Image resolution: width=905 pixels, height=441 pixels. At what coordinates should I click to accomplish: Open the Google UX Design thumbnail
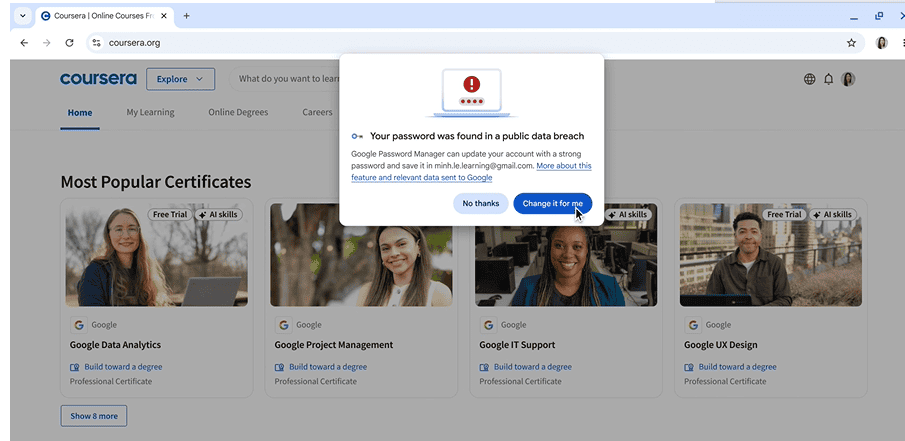[771, 255]
